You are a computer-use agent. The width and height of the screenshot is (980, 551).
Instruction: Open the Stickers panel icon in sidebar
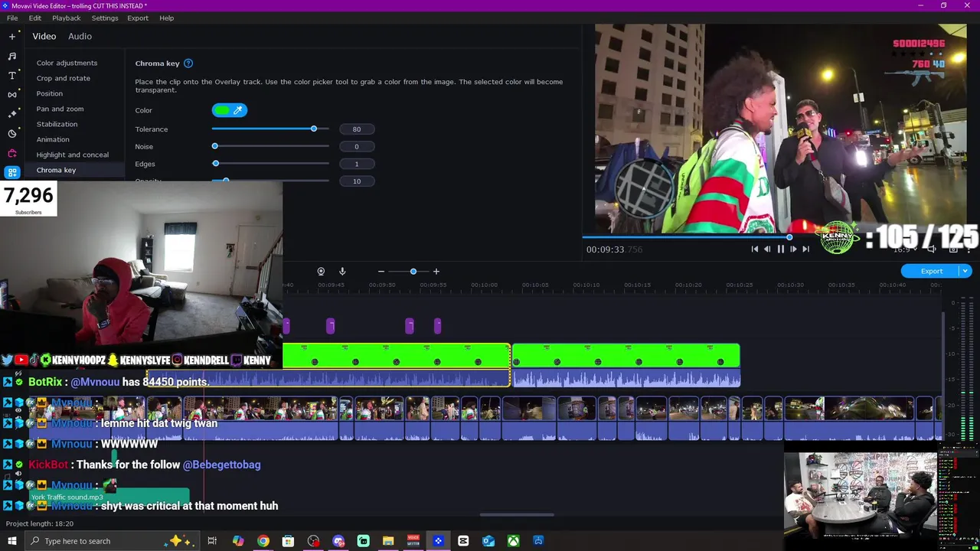(x=11, y=133)
